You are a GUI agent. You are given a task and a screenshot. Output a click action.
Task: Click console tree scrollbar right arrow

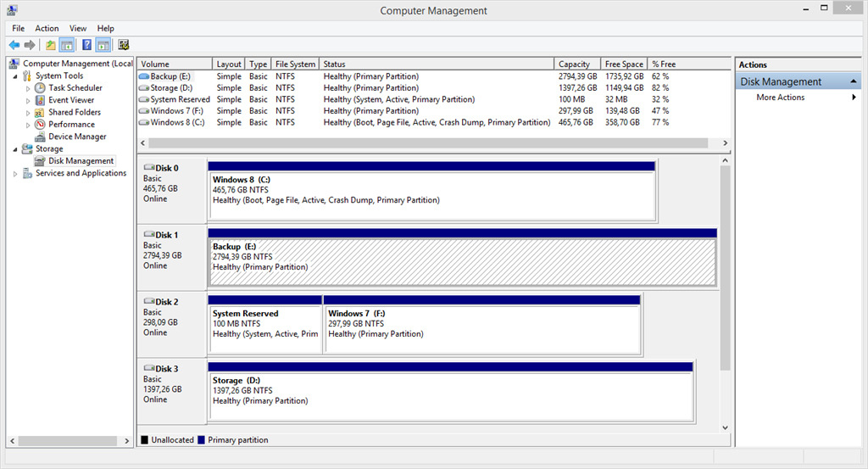127,441
